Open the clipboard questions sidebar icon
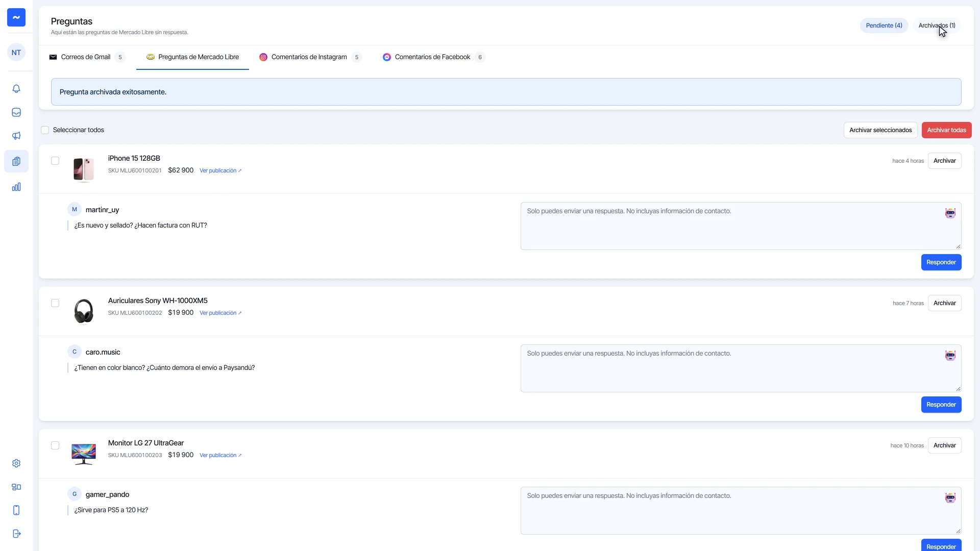Screen dimensions: 980x551 coord(16,161)
